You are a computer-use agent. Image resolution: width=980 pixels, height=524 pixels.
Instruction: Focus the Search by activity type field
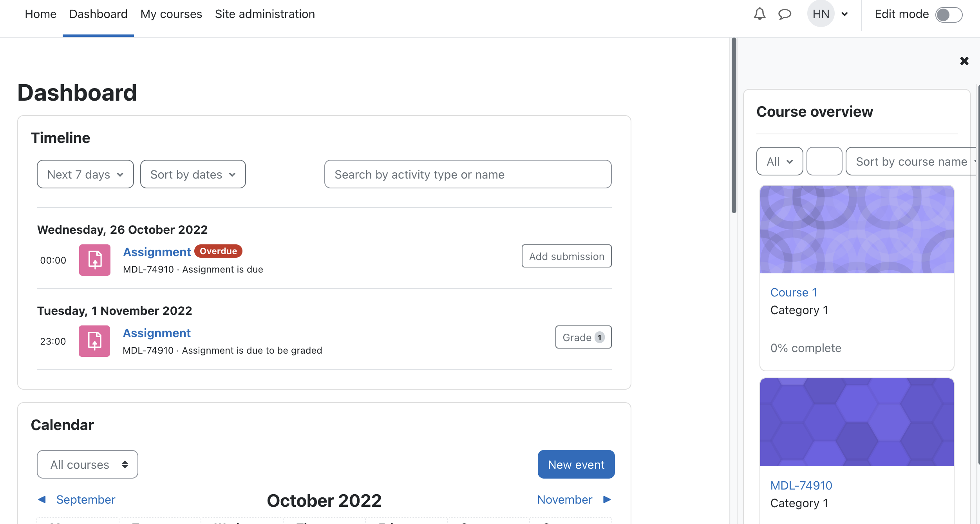(468, 174)
